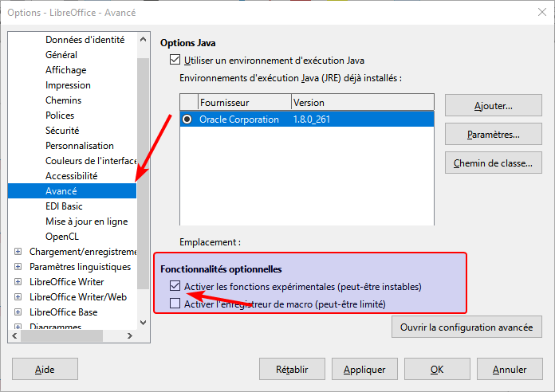Expand the Chargement/enregistrement tree node
The width and height of the screenshot is (555, 392).
coord(18,252)
